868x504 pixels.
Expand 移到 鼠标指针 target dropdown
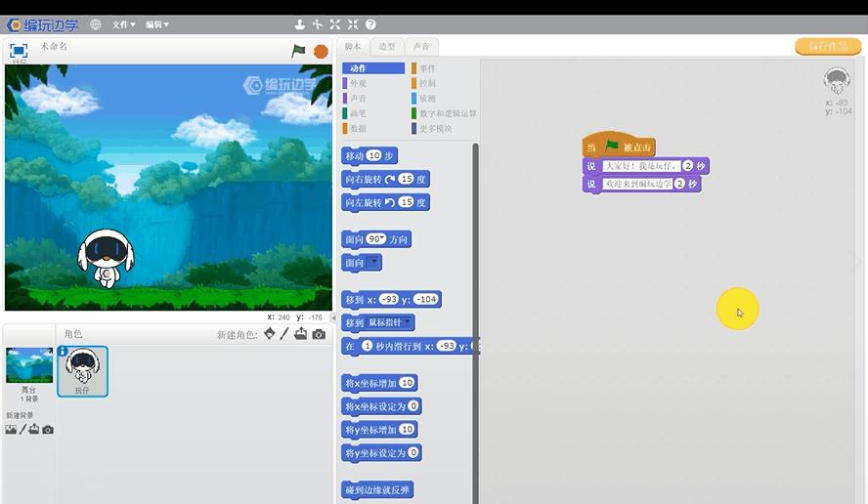pyautogui.click(x=409, y=322)
